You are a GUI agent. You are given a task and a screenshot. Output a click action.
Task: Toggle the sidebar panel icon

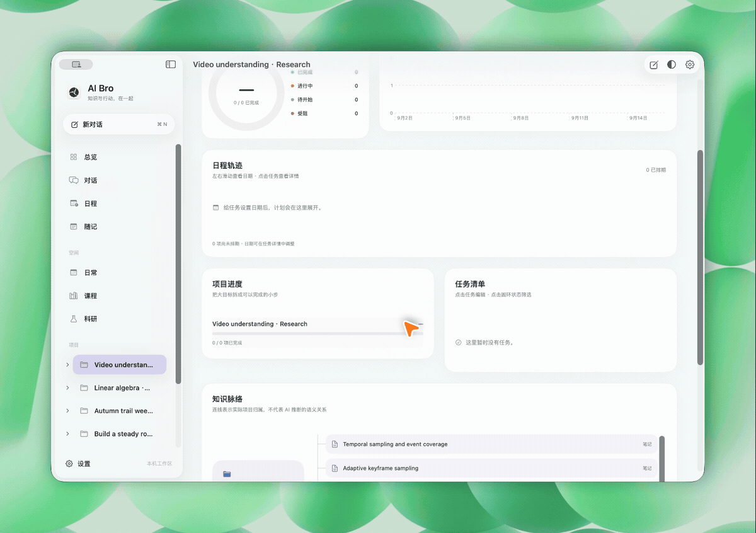[x=171, y=64]
